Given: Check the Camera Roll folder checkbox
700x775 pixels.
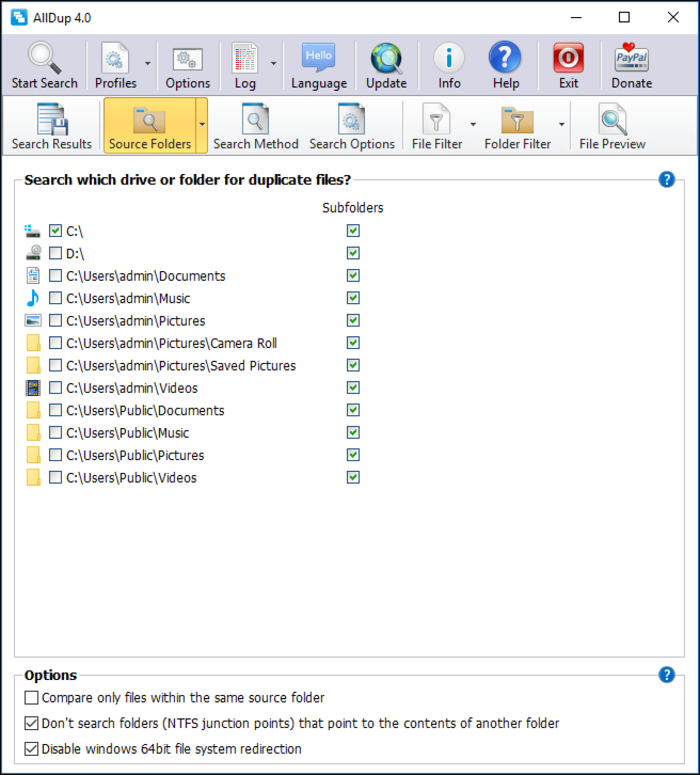Looking at the screenshot, I should click(55, 343).
